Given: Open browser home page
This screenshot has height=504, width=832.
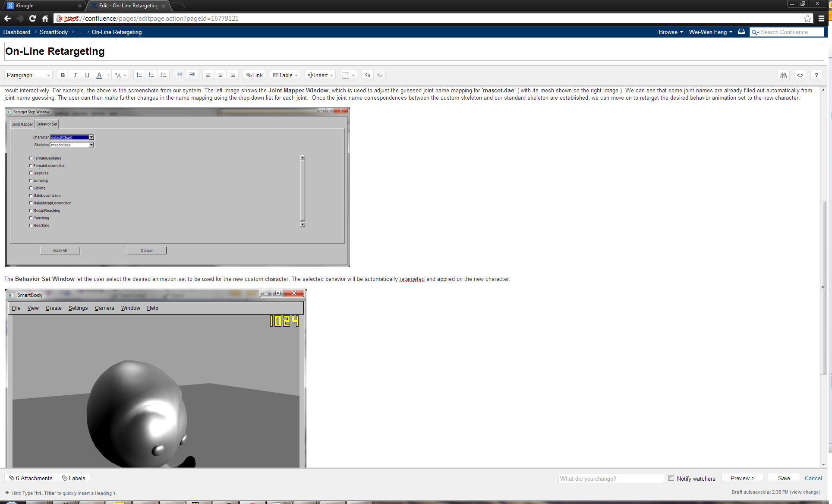Looking at the screenshot, I should point(45,18).
